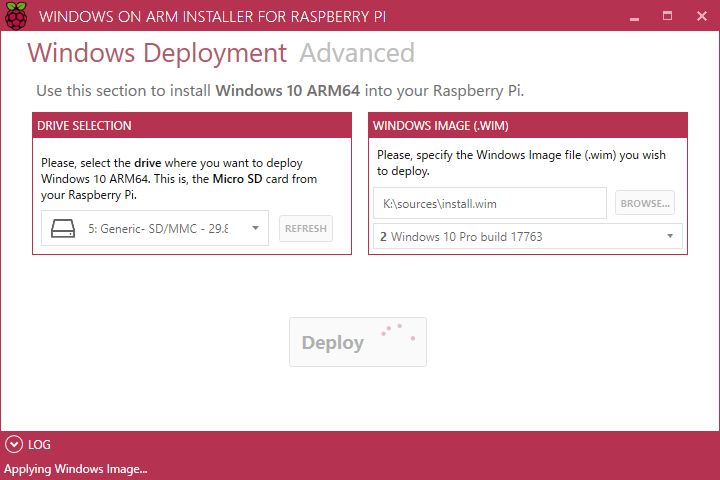This screenshot has width=720, height=480.
Task: Click the drive icon in drive combo box
Action: click(x=63, y=228)
